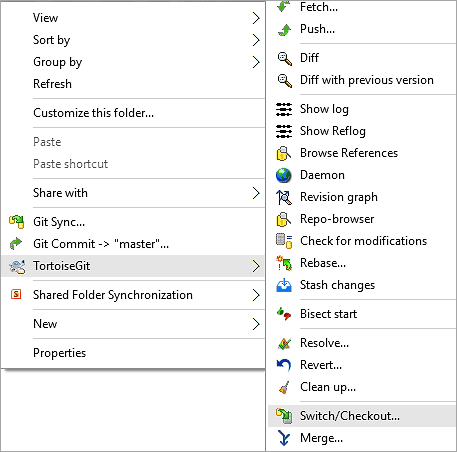Click the Daemon globe icon
The height and width of the screenshot is (452, 457).
284,175
